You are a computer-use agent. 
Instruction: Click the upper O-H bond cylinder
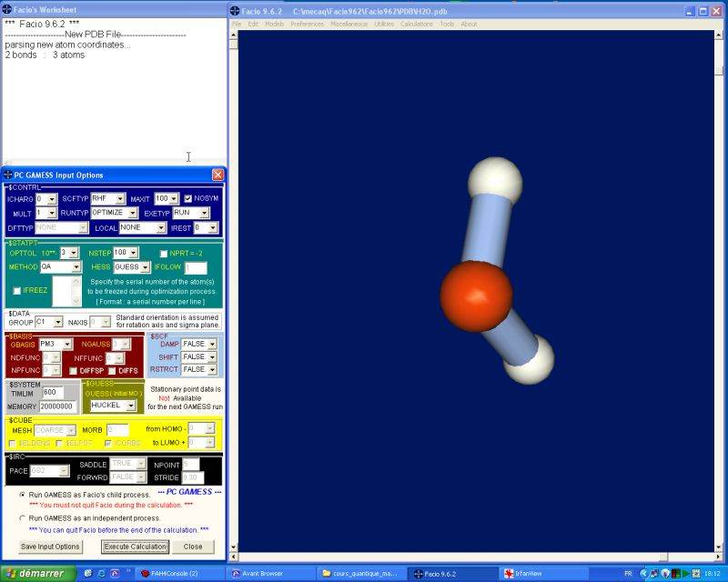click(x=487, y=230)
